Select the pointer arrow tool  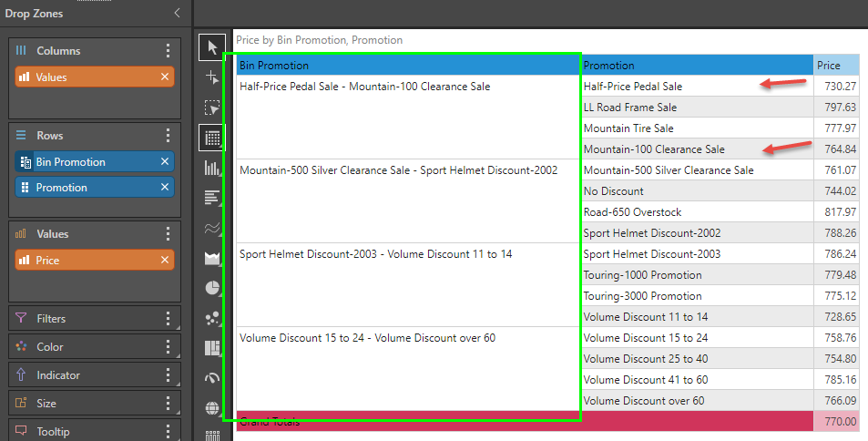212,48
